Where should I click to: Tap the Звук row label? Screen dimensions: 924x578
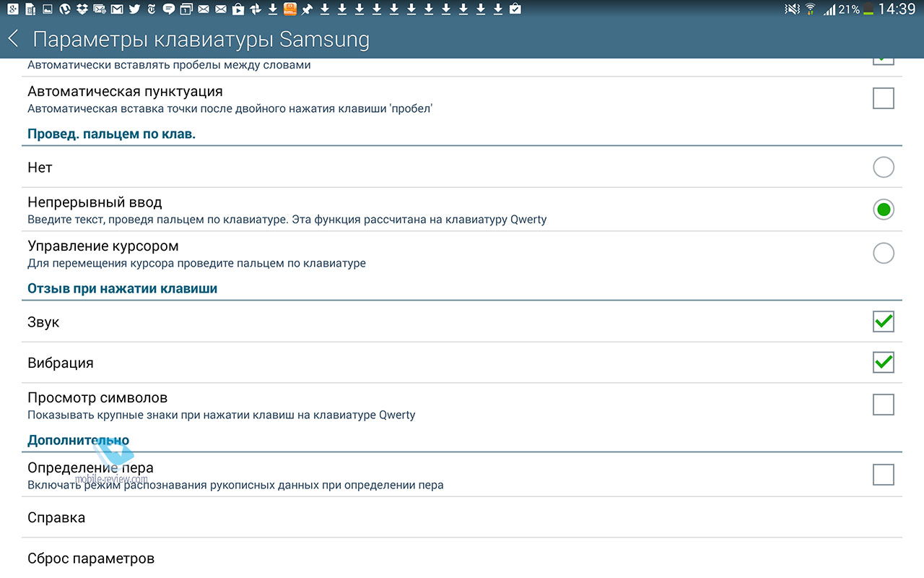click(43, 322)
